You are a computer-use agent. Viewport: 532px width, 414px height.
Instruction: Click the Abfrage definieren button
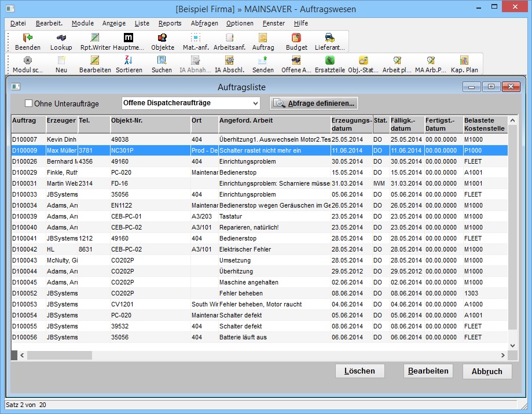[314, 103]
